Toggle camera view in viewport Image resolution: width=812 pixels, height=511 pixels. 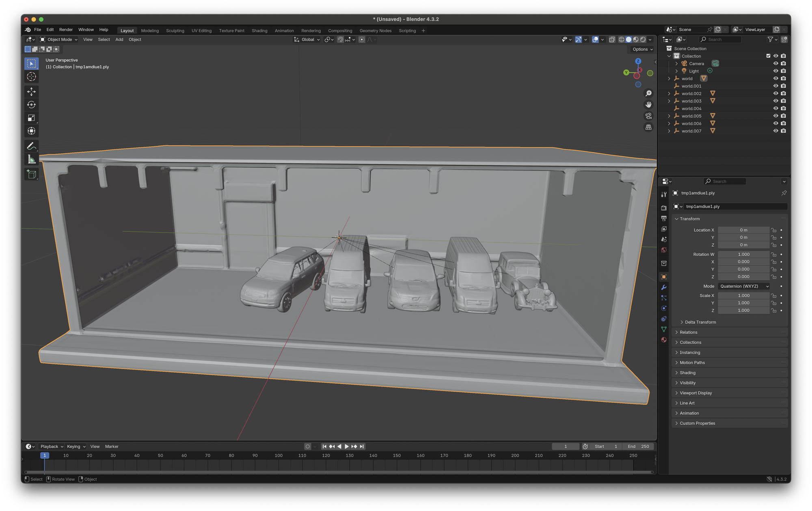point(648,116)
